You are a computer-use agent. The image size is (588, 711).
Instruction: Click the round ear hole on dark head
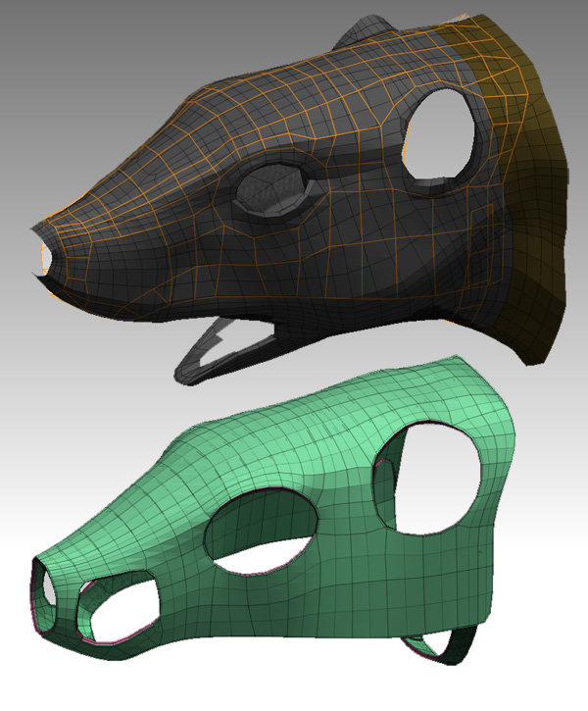point(438,133)
